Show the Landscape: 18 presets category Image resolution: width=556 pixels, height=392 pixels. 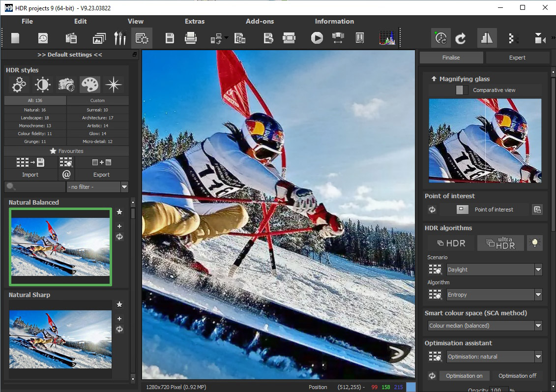(35, 118)
